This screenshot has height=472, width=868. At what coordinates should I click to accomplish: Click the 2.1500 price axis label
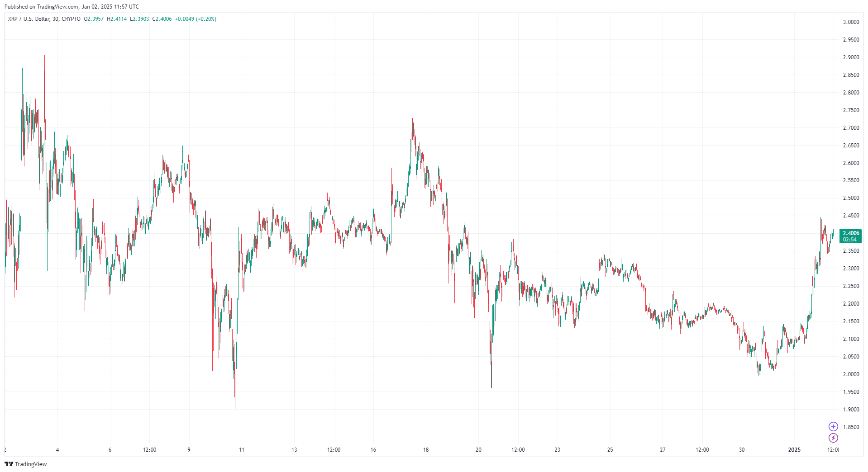[851, 321]
